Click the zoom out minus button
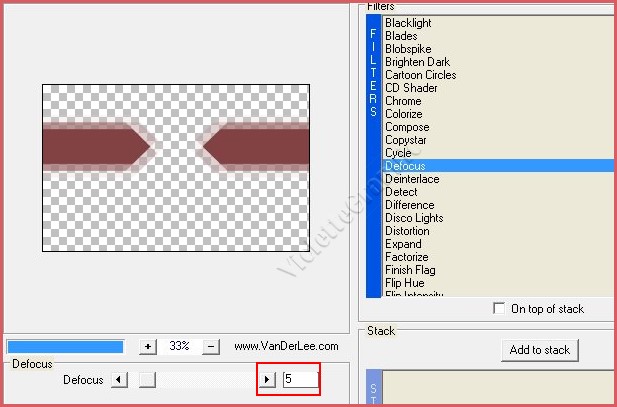 211,346
